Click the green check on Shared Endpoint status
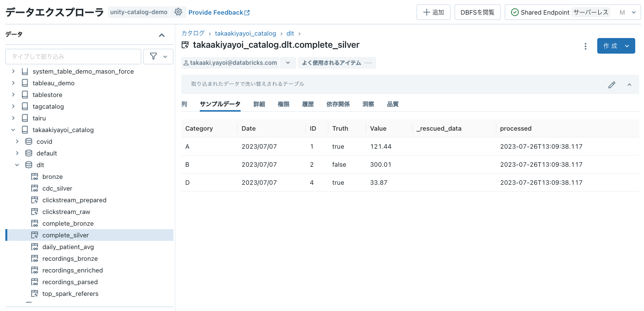 [515, 12]
